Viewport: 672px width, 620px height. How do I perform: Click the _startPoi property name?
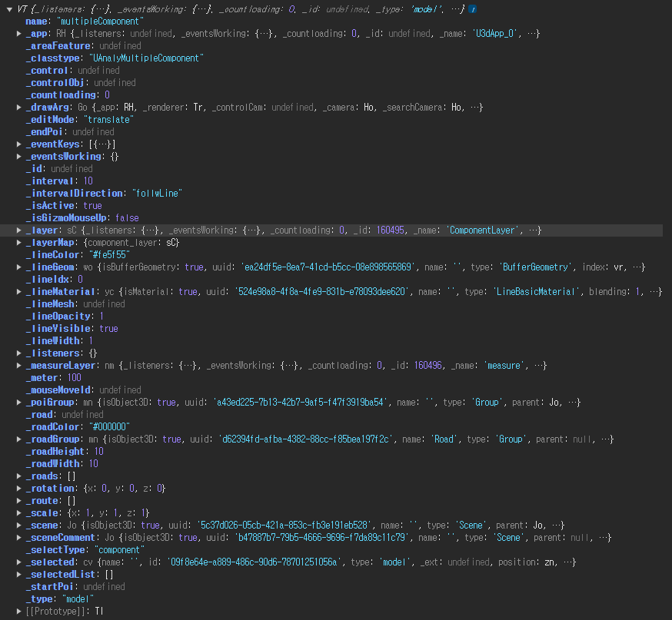pos(52,587)
